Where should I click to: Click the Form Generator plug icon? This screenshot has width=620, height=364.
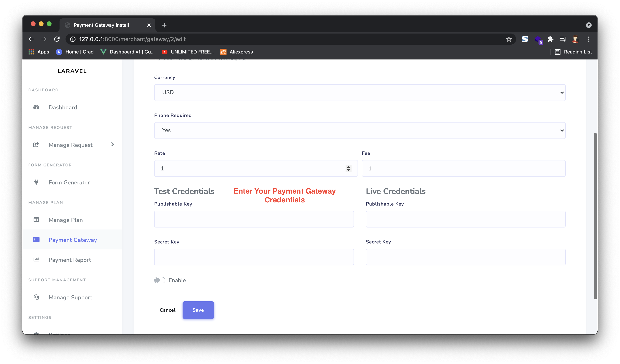36,182
